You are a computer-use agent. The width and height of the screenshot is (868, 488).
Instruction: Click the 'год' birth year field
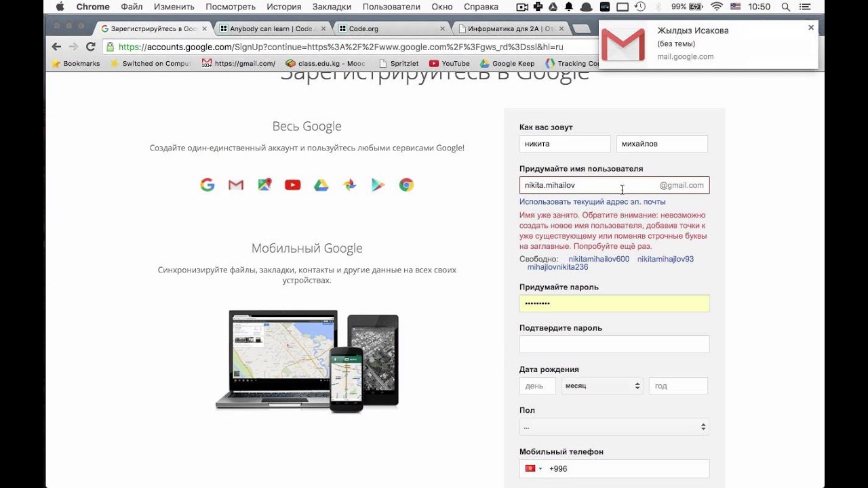[x=678, y=386]
